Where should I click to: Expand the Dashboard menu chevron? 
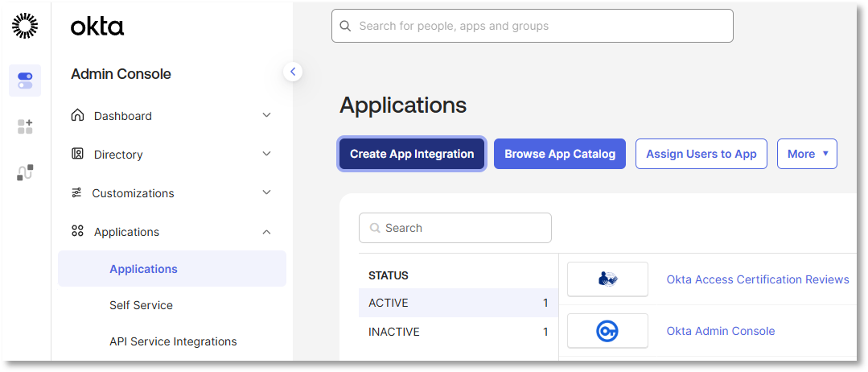coord(267,115)
